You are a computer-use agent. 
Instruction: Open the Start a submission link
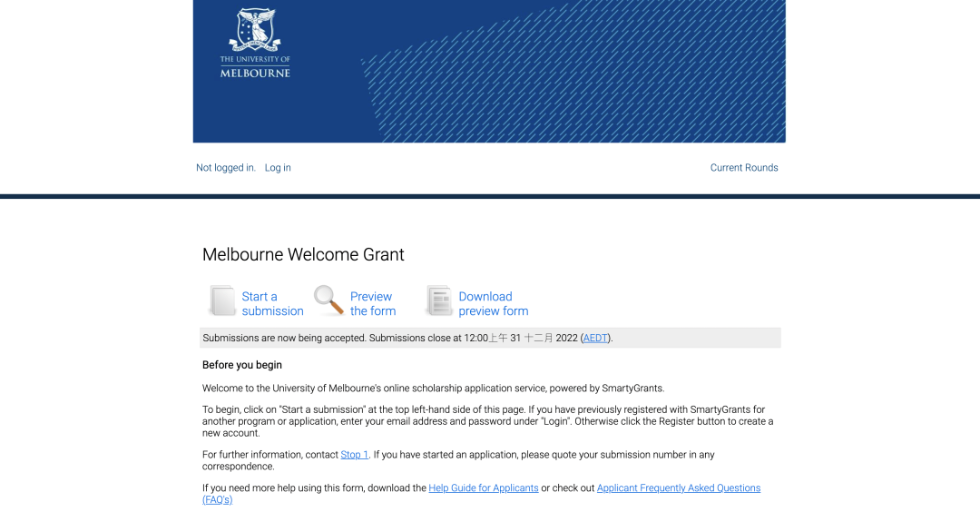tap(272, 304)
